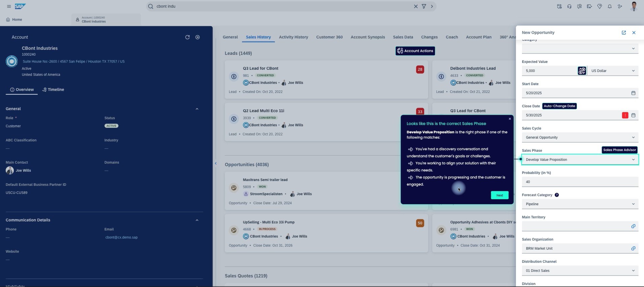This screenshot has height=287, width=644.
Task: Click the search filter funnel icon
Action: click(x=424, y=6)
